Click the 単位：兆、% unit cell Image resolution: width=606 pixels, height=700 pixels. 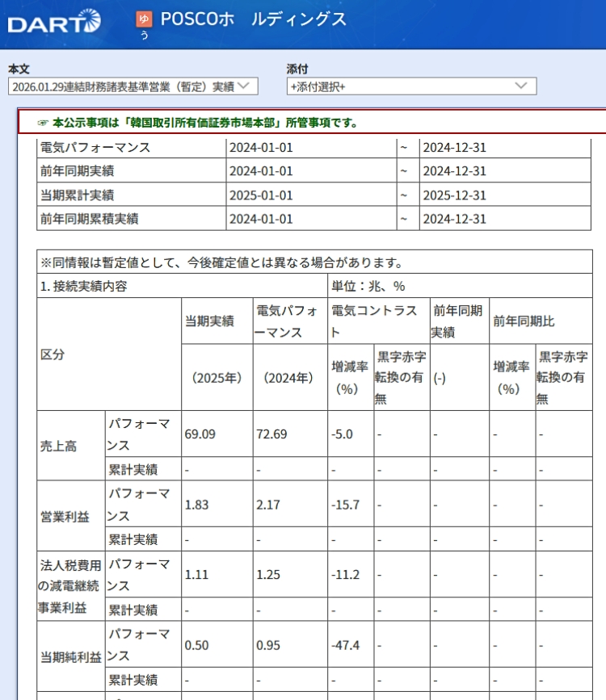coord(368,286)
